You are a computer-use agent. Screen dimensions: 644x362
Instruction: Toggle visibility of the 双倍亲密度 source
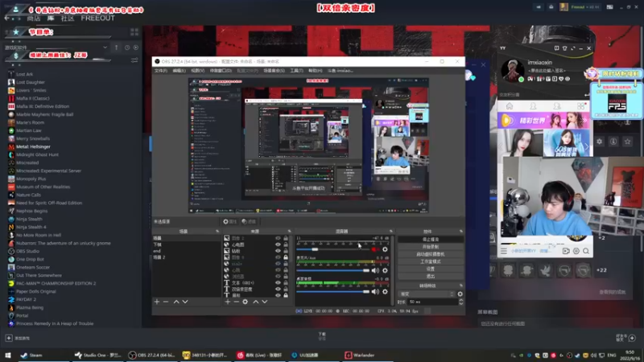click(x=278, y=289)
